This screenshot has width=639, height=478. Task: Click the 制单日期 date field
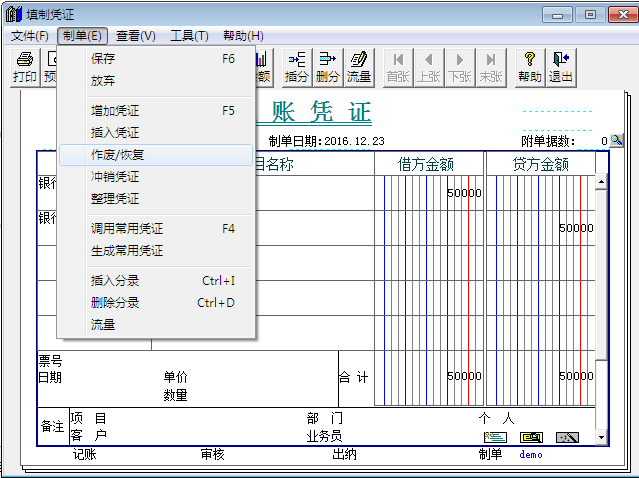click(x=350, y=141)
